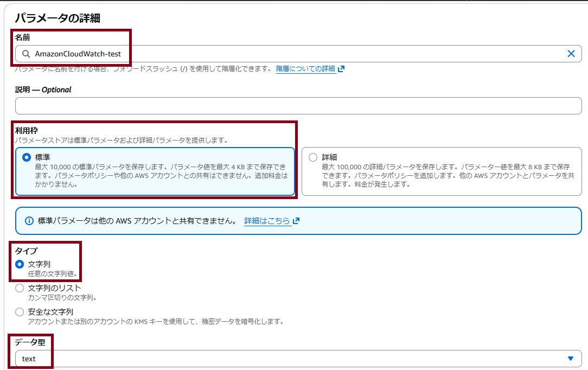Click the magnifying glass icon in the name field
This screenshot has width=588, height=370.
pyautogui.click(x=26, y=54)
